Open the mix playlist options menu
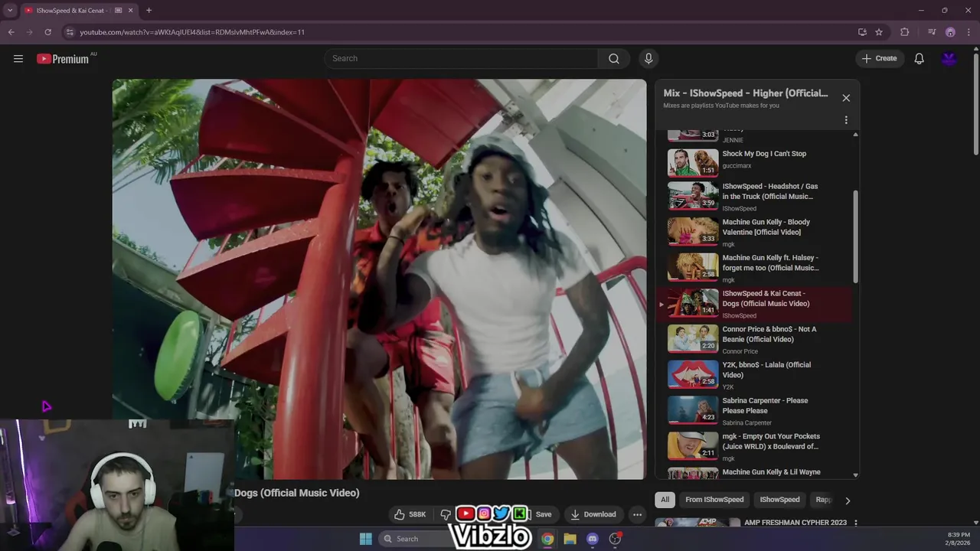The height and width of the screenshot is (551, 980). [846, 120]
